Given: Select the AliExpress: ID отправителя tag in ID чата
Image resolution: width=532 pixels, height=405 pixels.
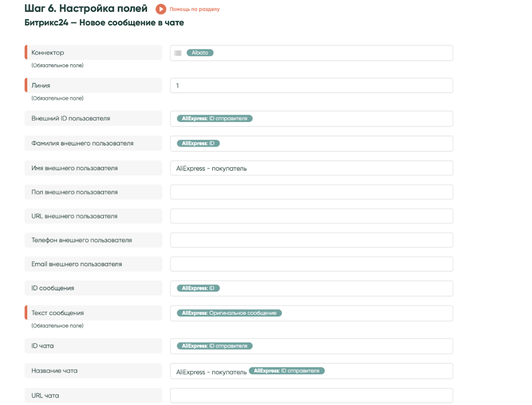Looking at the screenshot, I should click(x=215, y=346).
